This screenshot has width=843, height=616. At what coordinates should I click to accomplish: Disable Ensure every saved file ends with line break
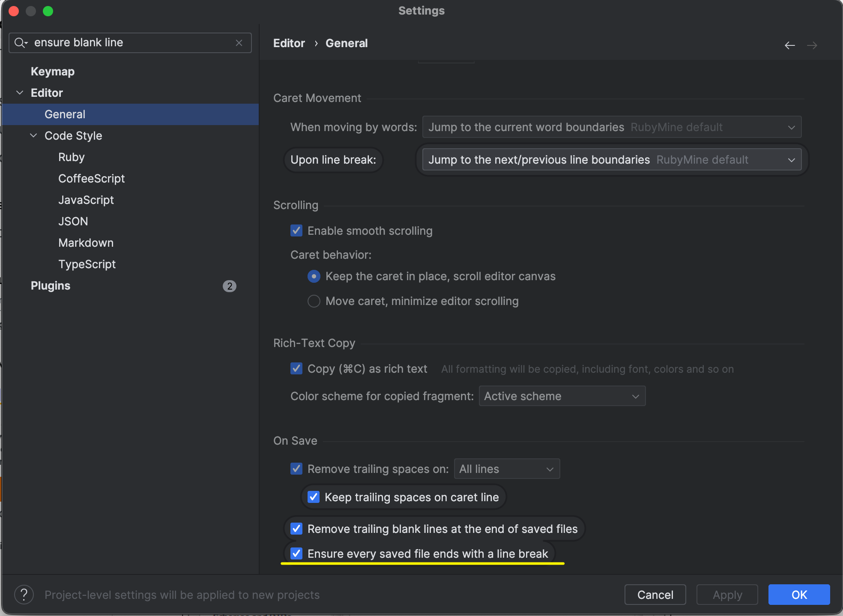click(x=296, y=553)
